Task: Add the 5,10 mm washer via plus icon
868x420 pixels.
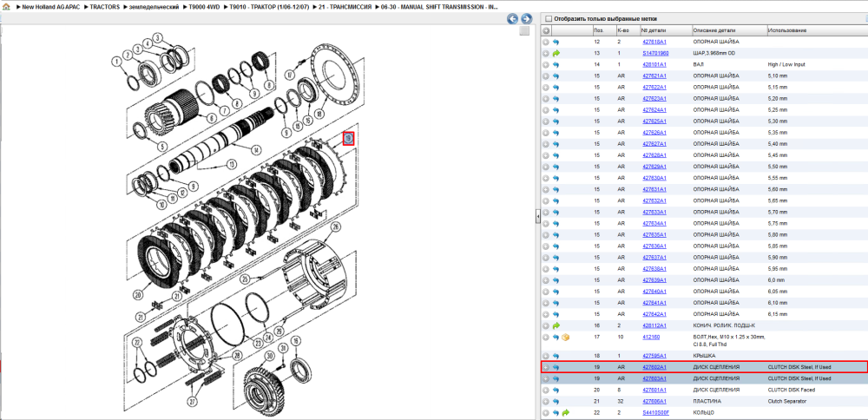Action: pos(546,75)
